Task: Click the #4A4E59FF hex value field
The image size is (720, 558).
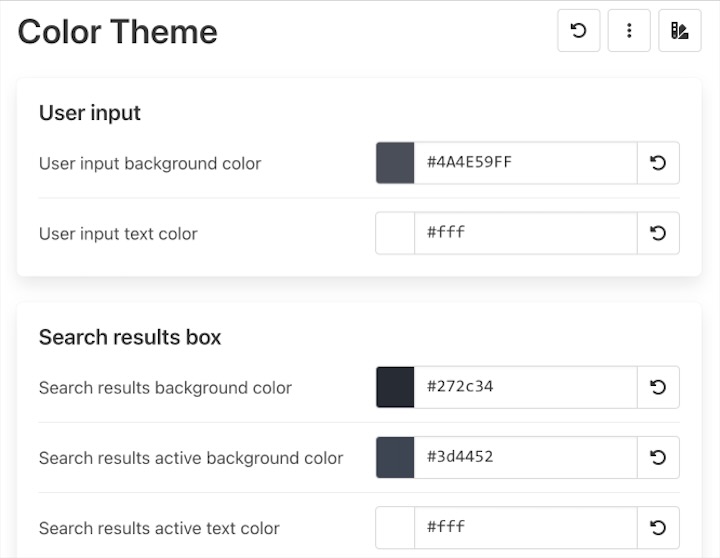Action: [x=525, y=163]
